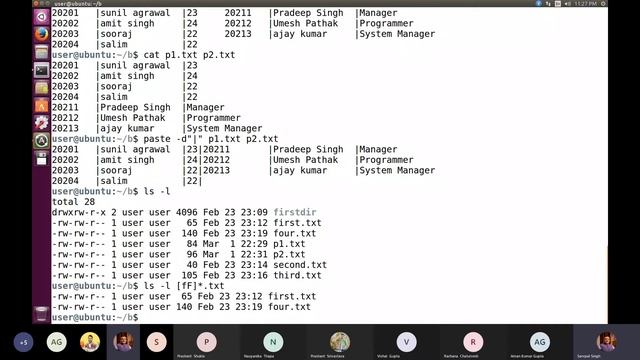640x360 pixels.
Task: Open the Software Updater dock icon
Action: (41, 140)
